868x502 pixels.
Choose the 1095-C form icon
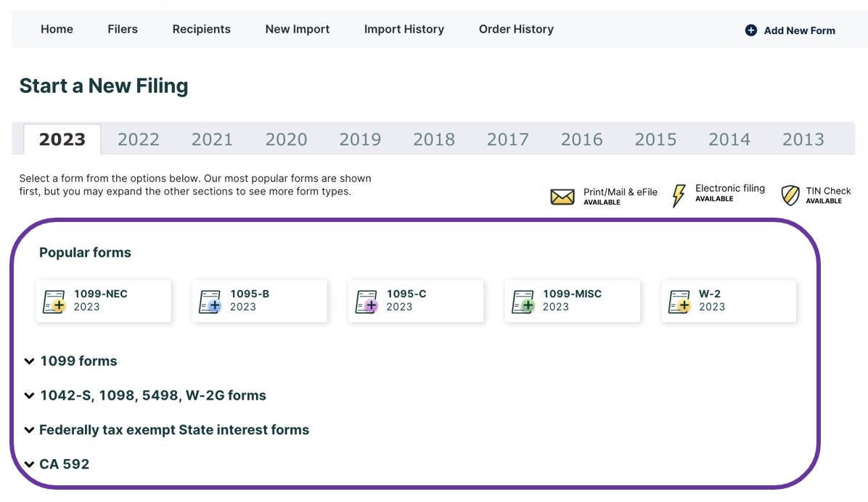[367, 301]
